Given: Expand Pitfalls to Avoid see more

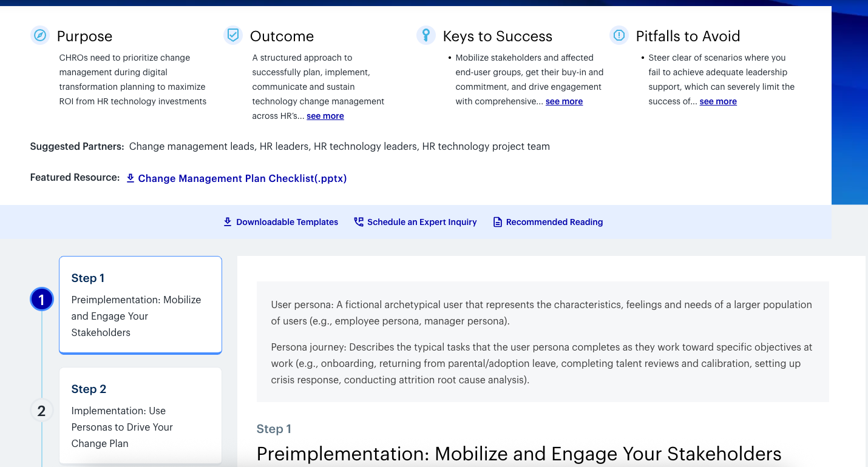Looking at the screenshot, I should click(718, 101).
